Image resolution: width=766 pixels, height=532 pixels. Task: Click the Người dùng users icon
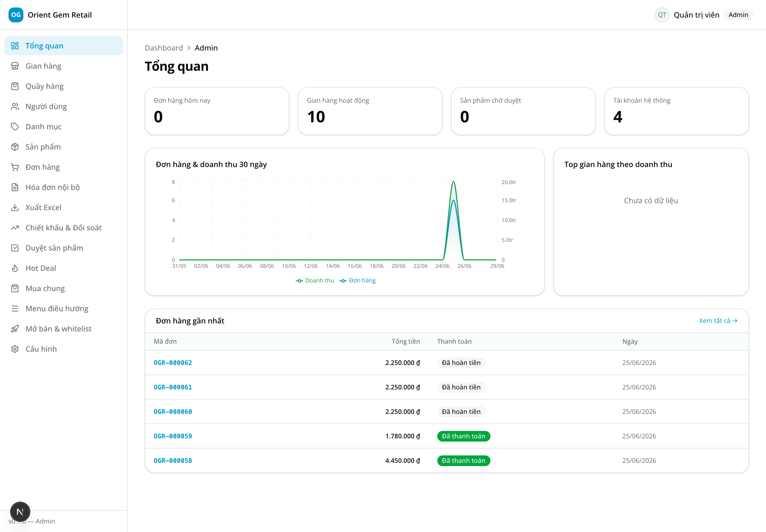(15, 106)
